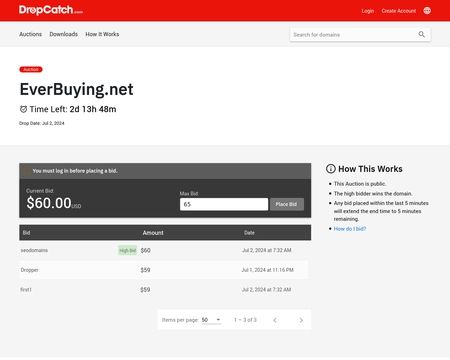Image resolution: width=450 pixels, height=360 pixels.
Task: Click the alarm clock icon by Time Left
Action: pyautogui.click(x=23, y=109)
